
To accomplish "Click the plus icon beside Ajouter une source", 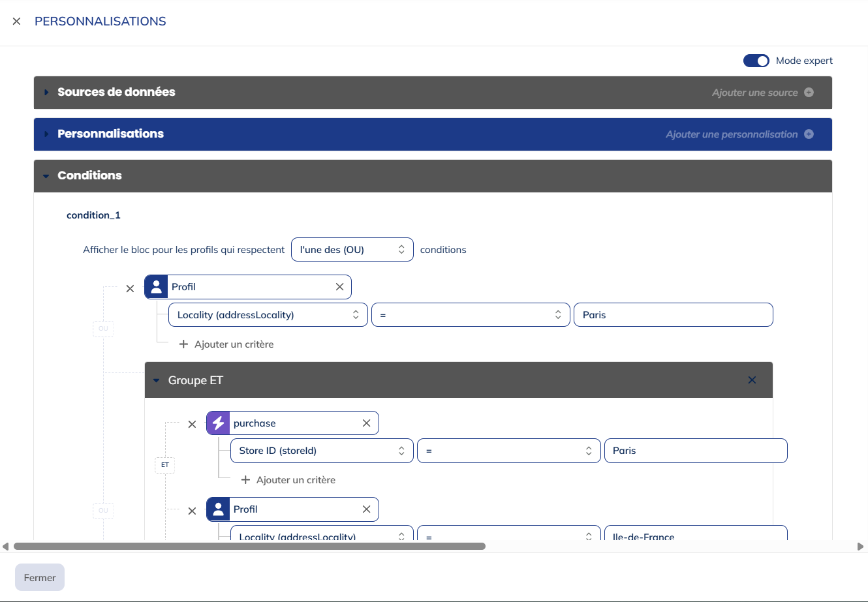I will tap(809, 93).
